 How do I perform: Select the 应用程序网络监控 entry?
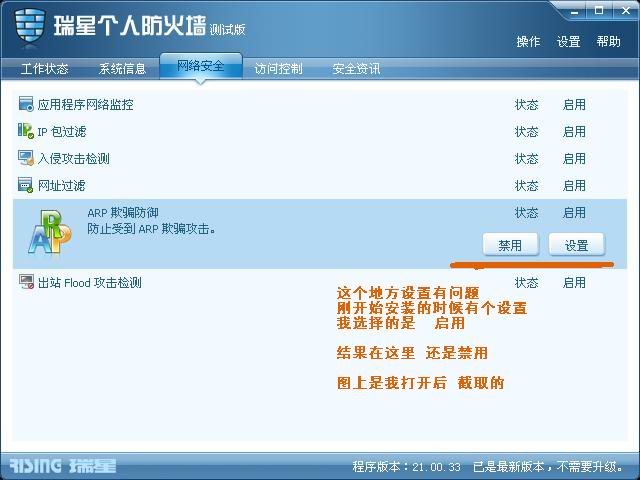coord(320,104)
